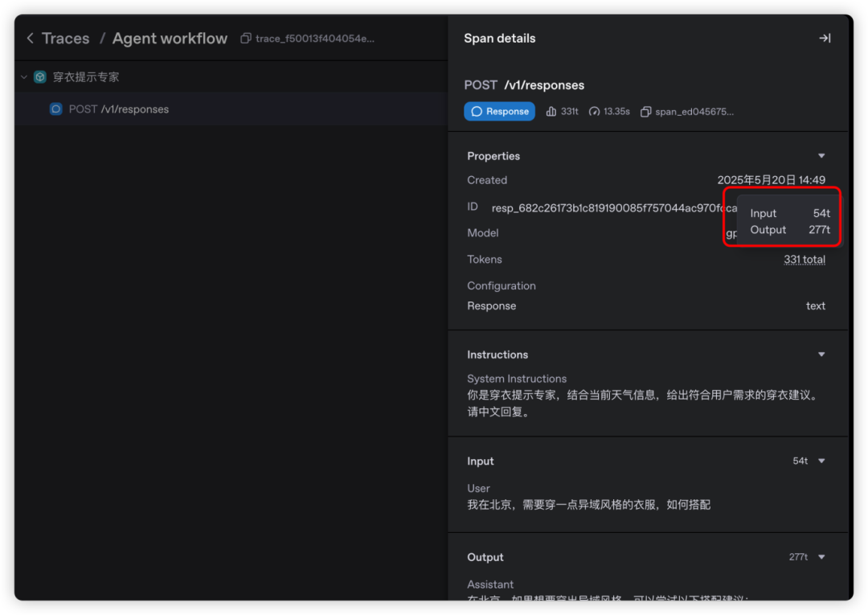
Task: Collapse the Instructions section
Action: click(x=821, y=354)
